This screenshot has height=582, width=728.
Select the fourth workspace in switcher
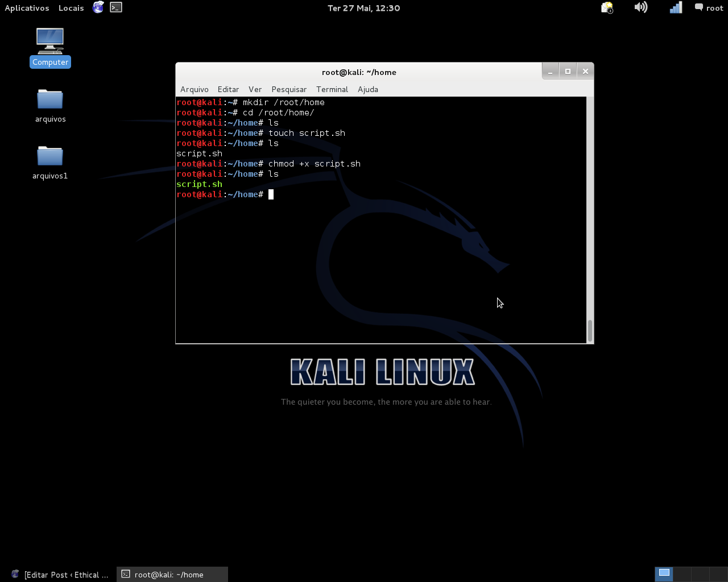tap(718, 574)
